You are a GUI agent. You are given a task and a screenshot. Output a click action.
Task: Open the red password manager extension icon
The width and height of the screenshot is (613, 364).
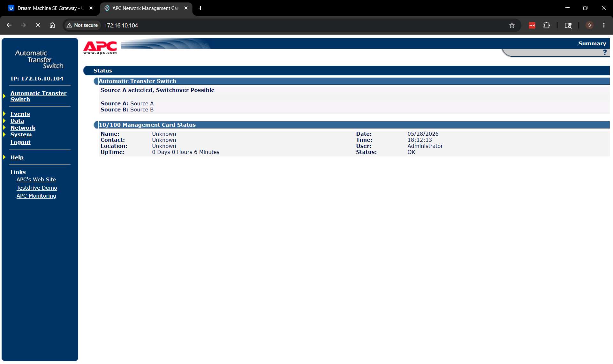[x=532, y=25]
